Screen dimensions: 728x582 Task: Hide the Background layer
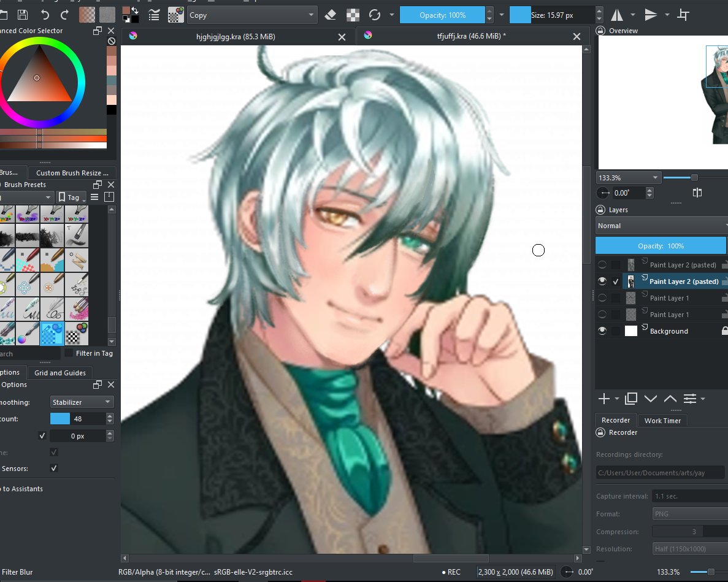602,331
